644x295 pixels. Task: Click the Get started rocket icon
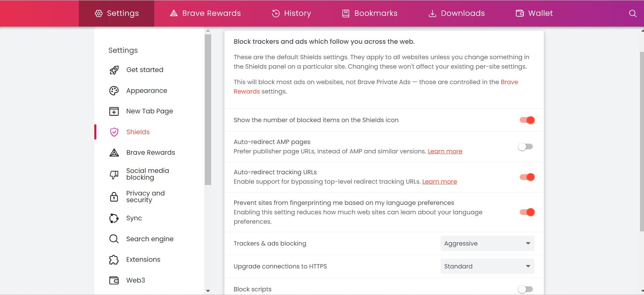pyautogui.click(x=114, y=70)
